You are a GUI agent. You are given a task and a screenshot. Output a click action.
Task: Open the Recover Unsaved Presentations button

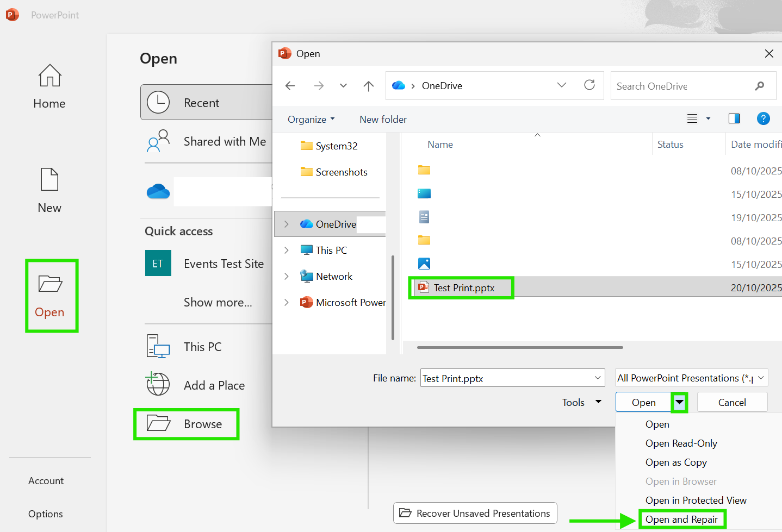click(475, 513)
